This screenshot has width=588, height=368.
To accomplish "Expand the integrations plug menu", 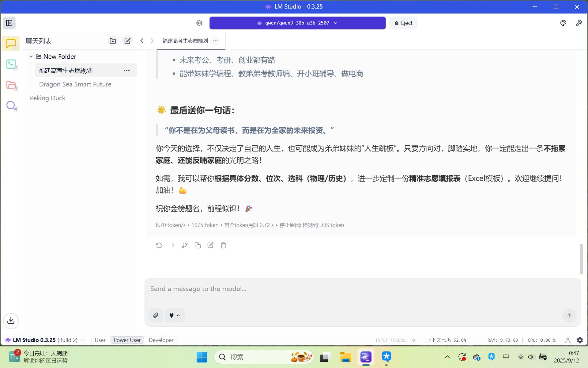I will click(175, 315).
